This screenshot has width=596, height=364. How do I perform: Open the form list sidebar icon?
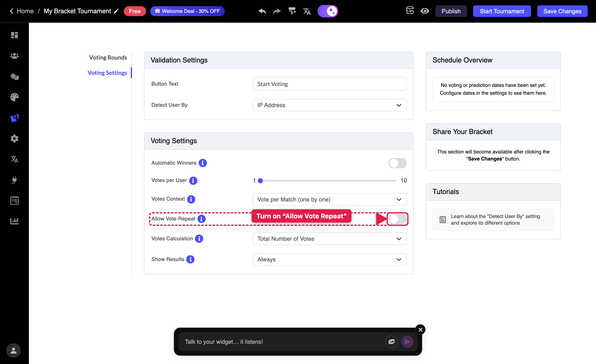coord(14,200)
